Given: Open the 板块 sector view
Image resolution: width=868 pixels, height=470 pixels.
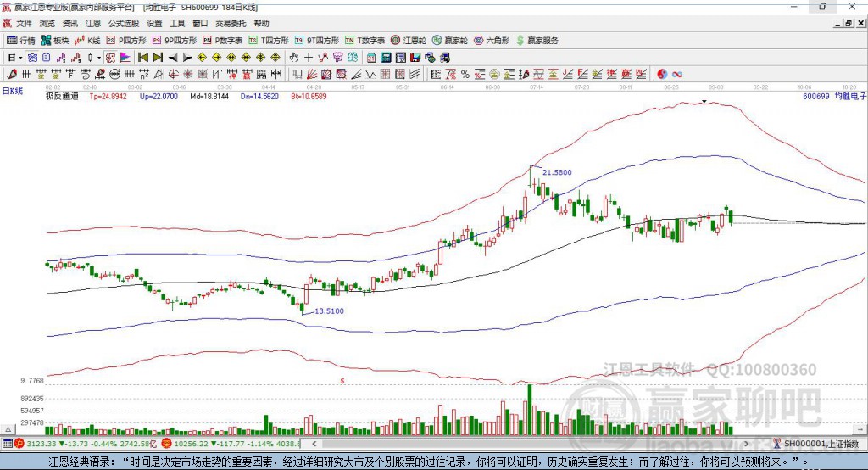Looking at the screenshot, I should pos(55,41).
